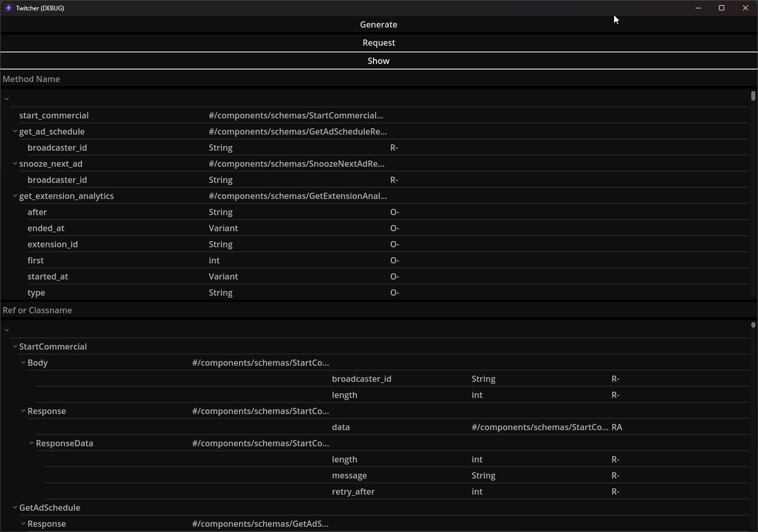758x532 pixels.
Task: Click the Request button
Action: coord(378,43)
